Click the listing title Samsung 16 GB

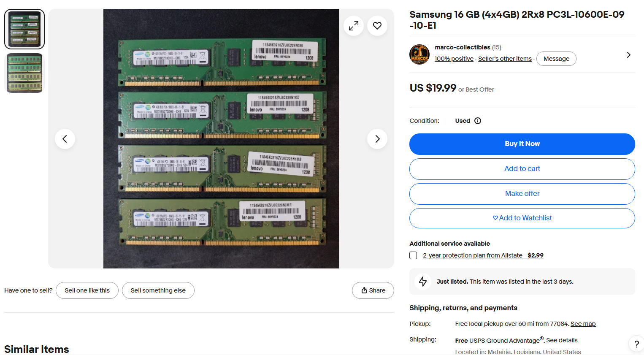pos(517,20)
